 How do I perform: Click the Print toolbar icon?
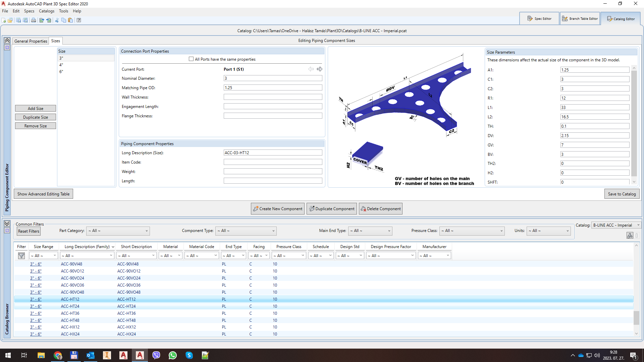coord(34,20)
